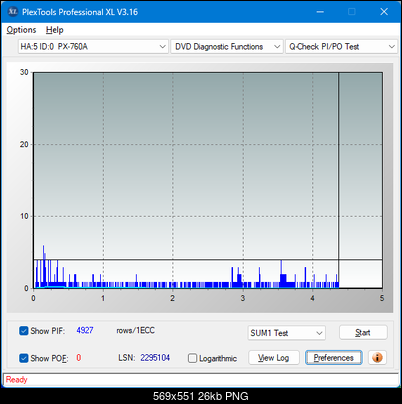402x404 pixels.
Task: Toggle the Show PIF checkbox
Action: pyautogui.click(x=24, y=331)
